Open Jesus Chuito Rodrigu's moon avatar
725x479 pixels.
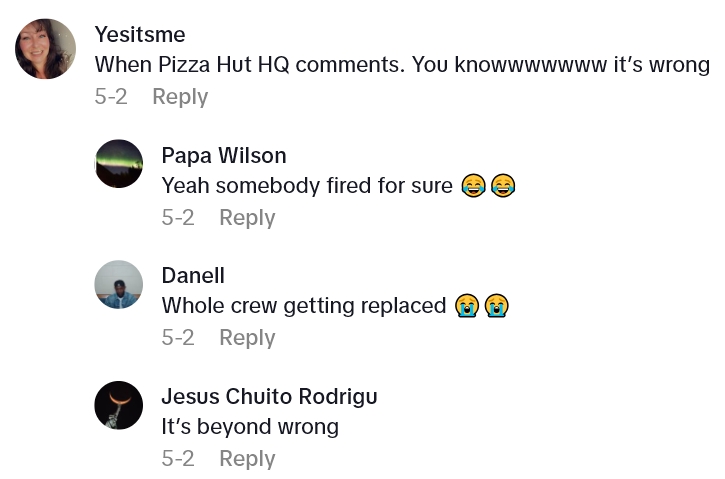[x=119, y=405]
